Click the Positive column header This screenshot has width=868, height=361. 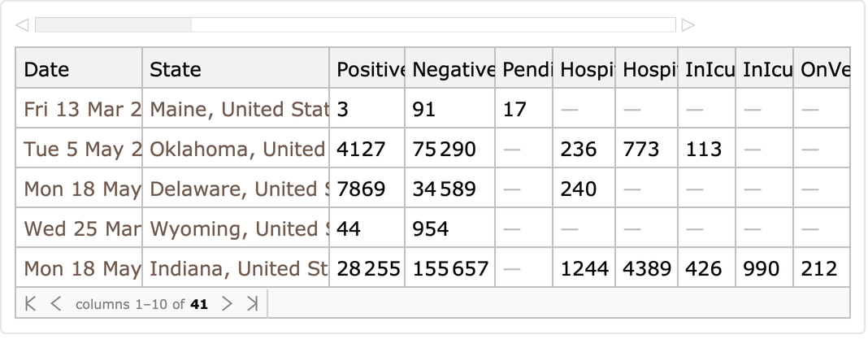(367, 70)
